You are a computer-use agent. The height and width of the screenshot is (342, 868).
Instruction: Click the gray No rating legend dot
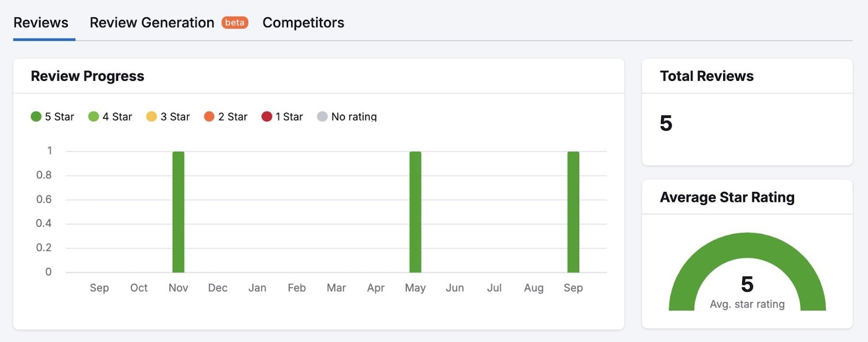[x=323, y=116]
